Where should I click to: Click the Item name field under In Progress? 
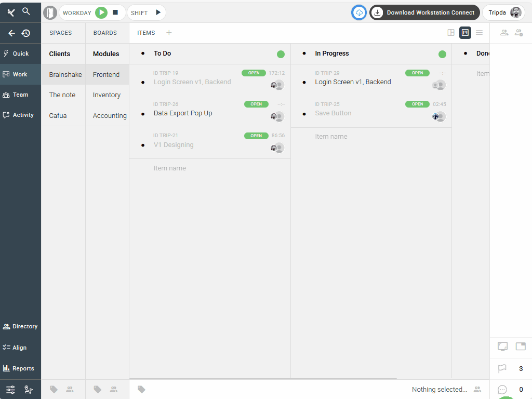click(x=331, y=137)
